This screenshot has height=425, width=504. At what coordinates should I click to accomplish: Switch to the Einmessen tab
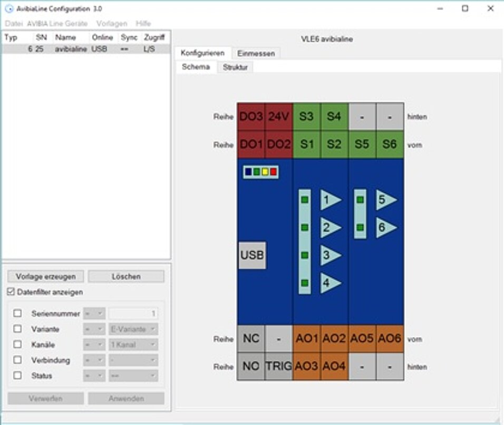click(256, 53)
